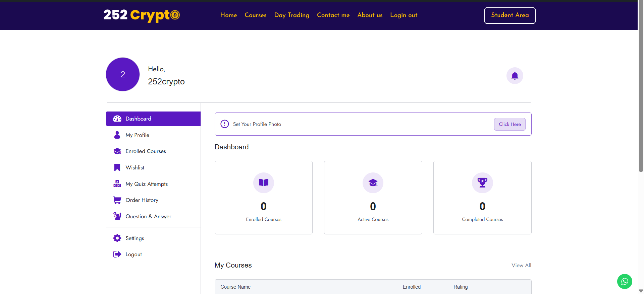Image resolution: width=644 pixels, height=294 pixels.
Task: Click the purple profile avatar circle
Action: 123,74
